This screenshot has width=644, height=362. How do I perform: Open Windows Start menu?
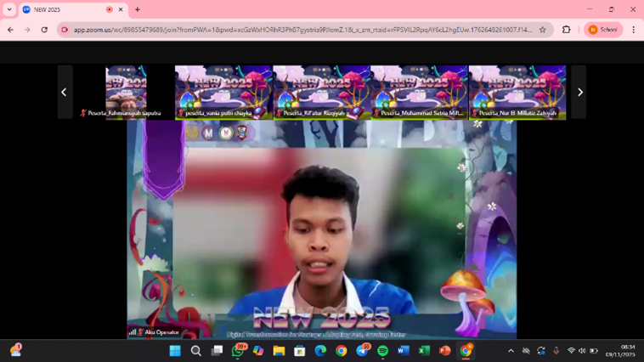click(175, 351)
